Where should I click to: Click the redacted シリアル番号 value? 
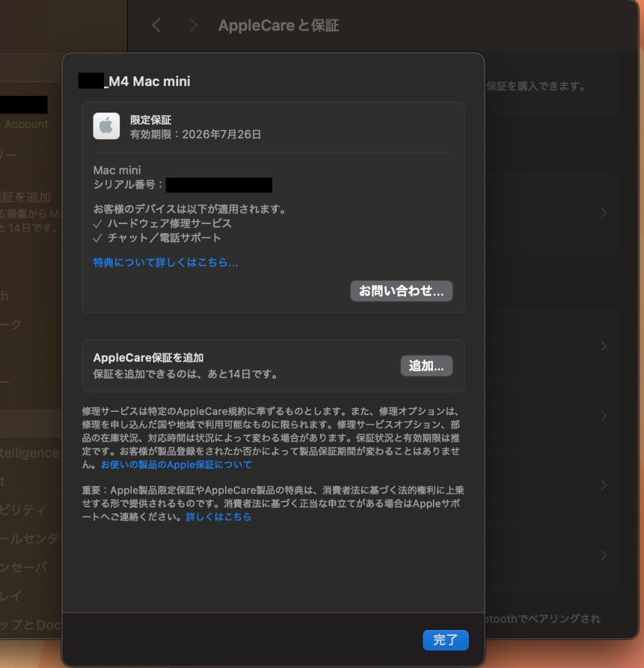click(219, 185)
